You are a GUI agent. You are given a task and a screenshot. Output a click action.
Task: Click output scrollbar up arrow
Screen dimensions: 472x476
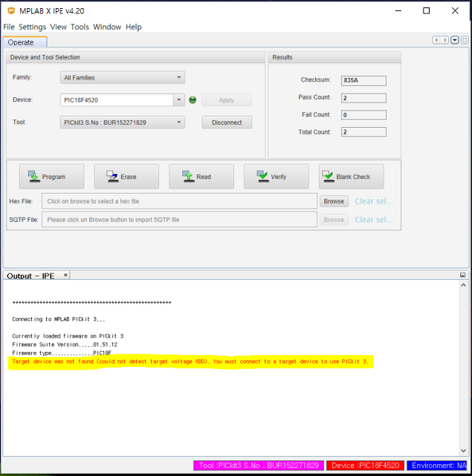coord(463,285)
